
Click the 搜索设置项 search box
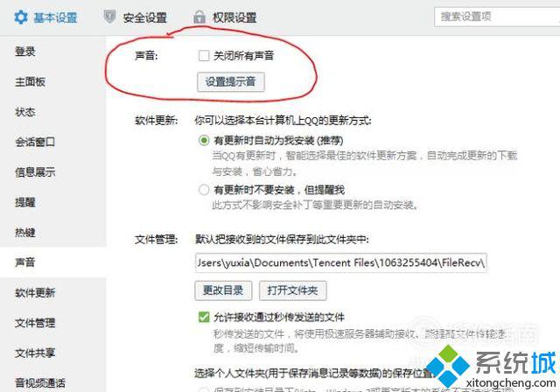tap(497, 17)
